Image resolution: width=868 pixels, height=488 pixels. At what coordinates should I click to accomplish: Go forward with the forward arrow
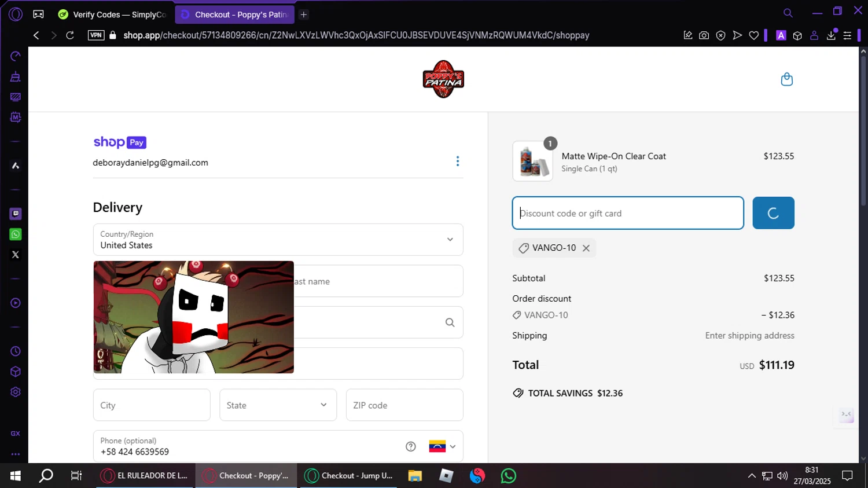[x=53, y=35]
